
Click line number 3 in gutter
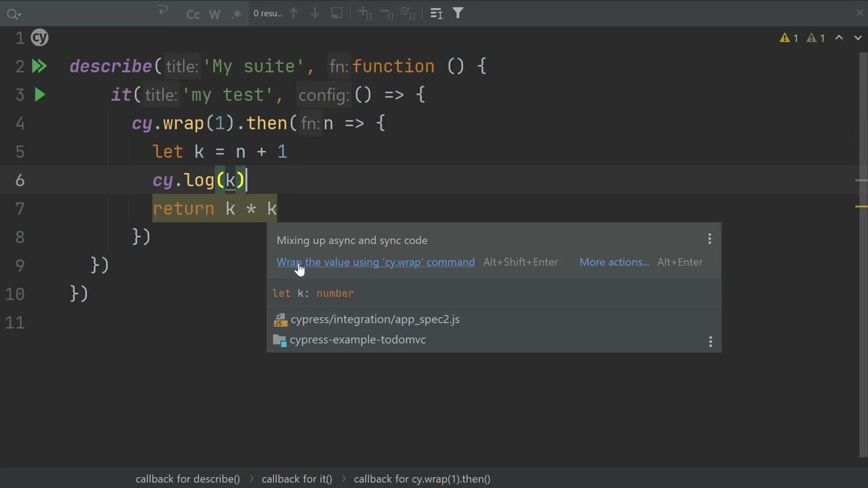(x=20, y=95)
